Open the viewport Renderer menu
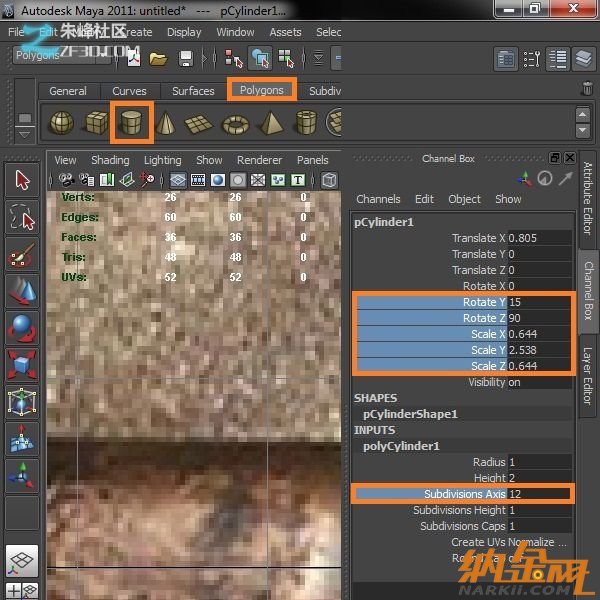The width and height of the screenshot is (600, 600). (259, 160)
